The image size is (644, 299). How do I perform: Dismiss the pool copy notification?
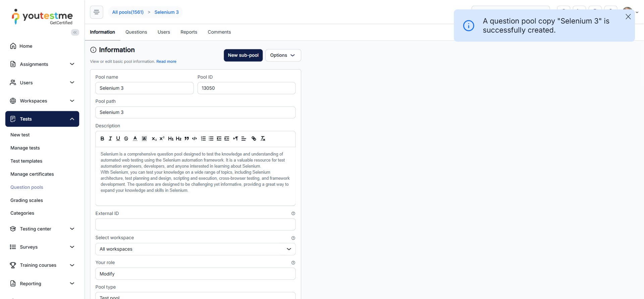[628, 17]
